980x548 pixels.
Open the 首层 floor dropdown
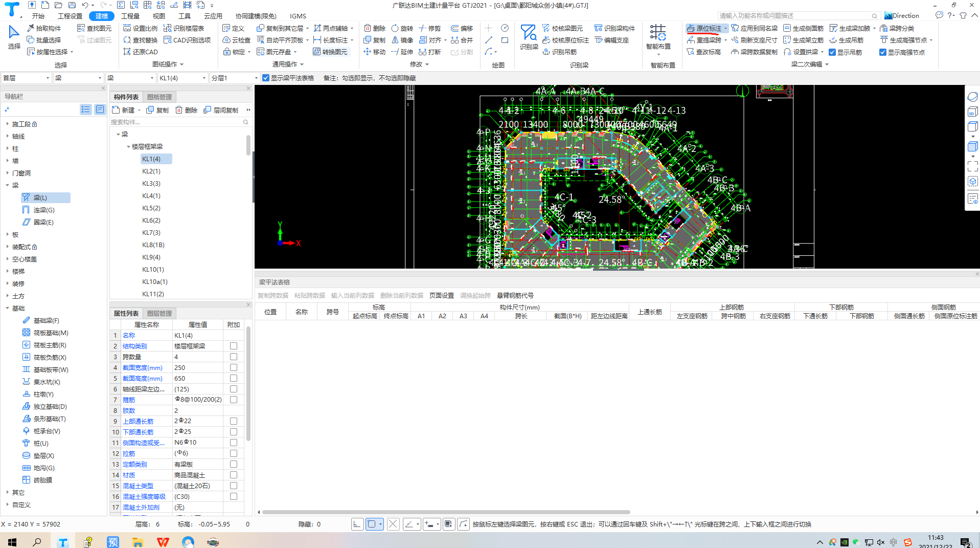[x=26, y=78]
